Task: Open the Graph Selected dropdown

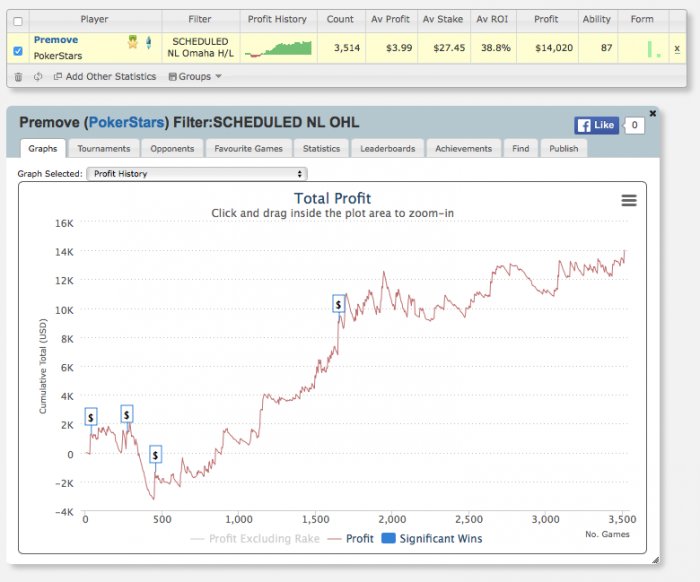Action: point(197,174)
